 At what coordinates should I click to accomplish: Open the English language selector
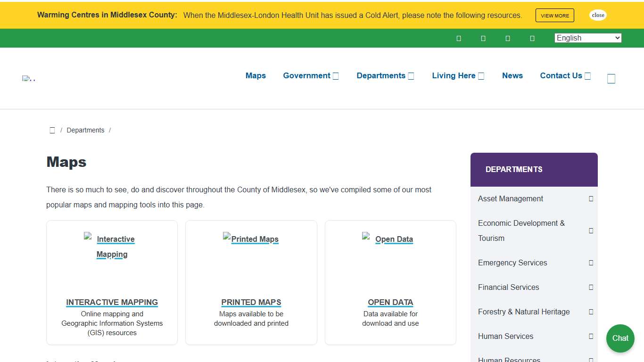[x=587, y=38]
